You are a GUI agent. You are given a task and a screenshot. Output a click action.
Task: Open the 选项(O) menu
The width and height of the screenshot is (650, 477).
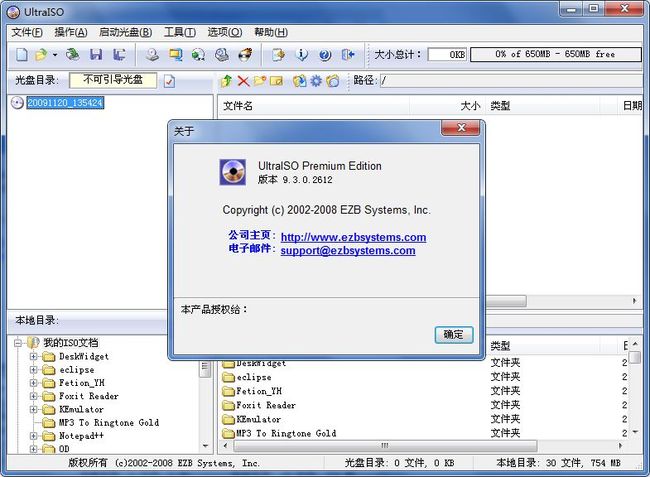coord(224,32)
